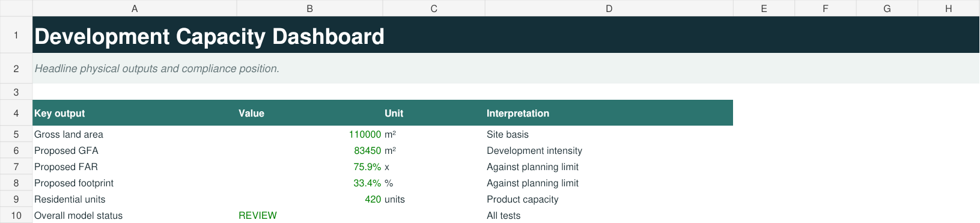Select row 8 header
The width and height of the screenshot is (980, 223).
(x=16, y=183)
